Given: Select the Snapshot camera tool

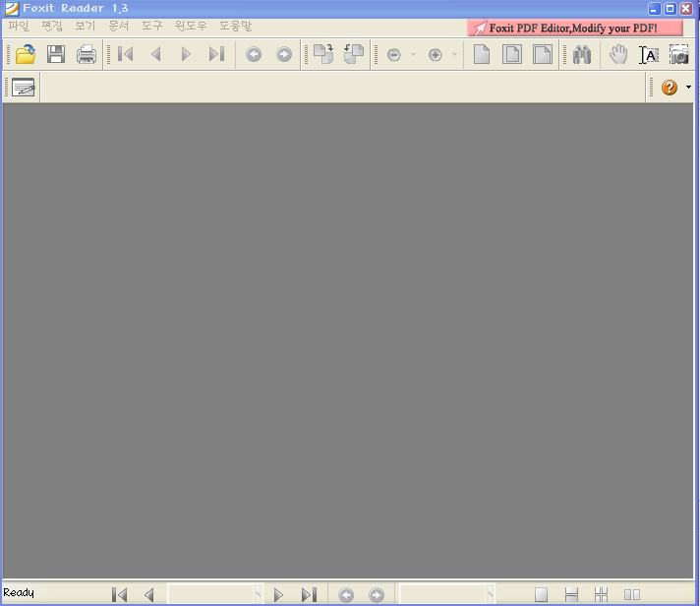Looking at the screenshot, I should coord(679,54).
